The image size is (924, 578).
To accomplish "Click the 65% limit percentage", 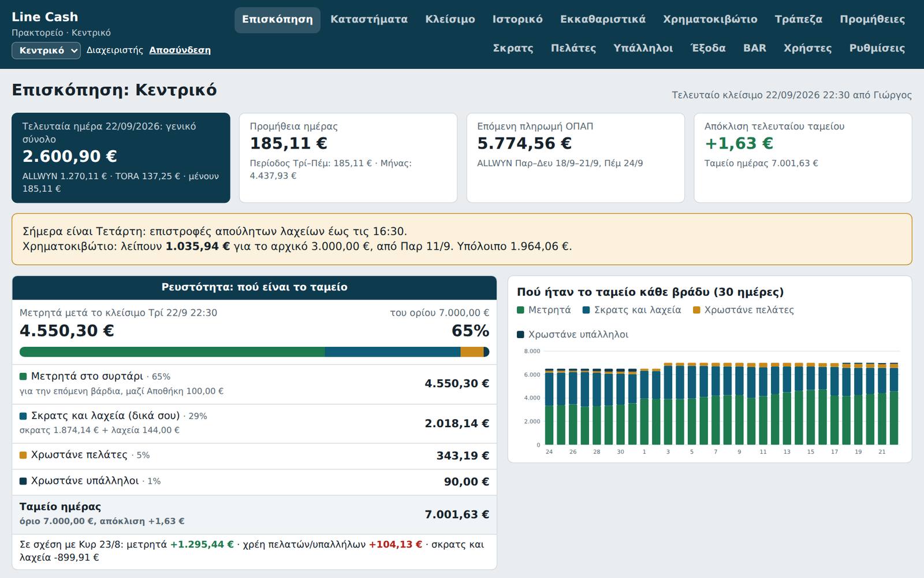I will (470, 331).
